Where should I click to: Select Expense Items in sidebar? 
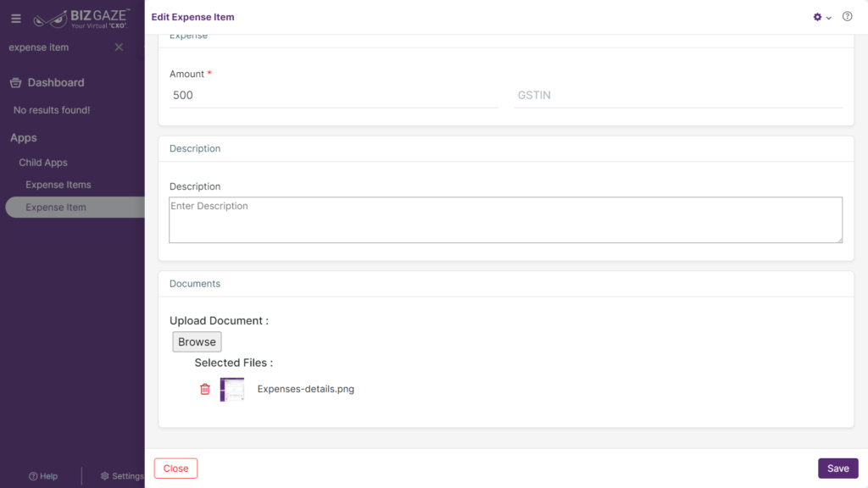(58, 185)
